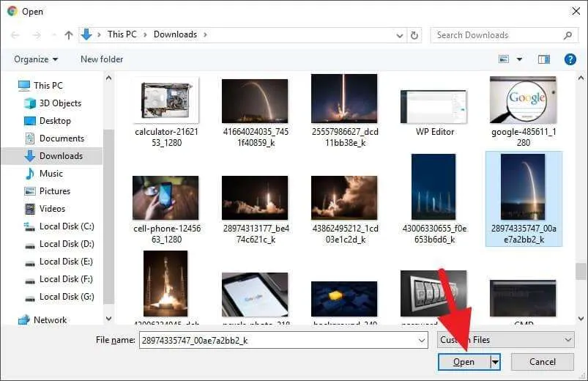Image resolution: width=588 pixels, height=381 pixels.
Task: Open 3D Objects folder in sidebar
Action: 53,103
